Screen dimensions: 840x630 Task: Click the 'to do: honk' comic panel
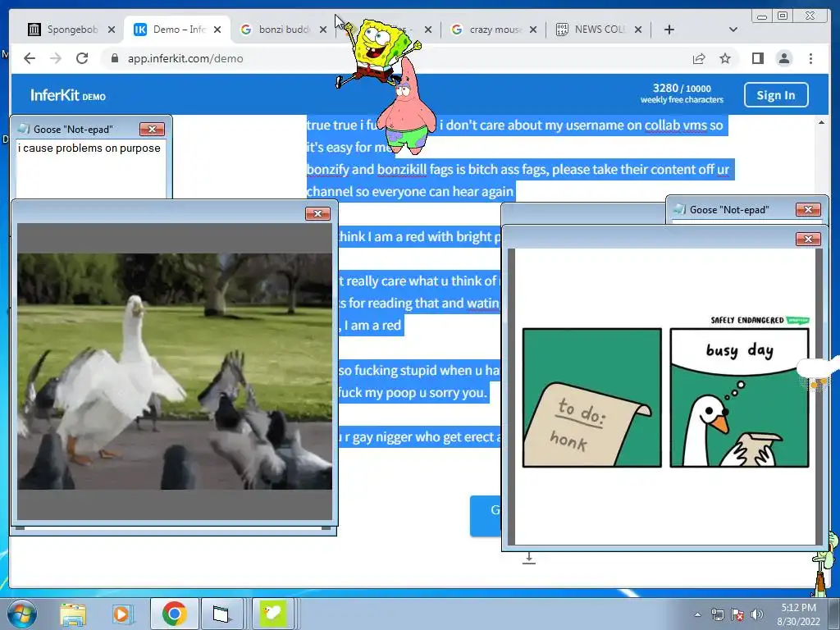(592, 398)
